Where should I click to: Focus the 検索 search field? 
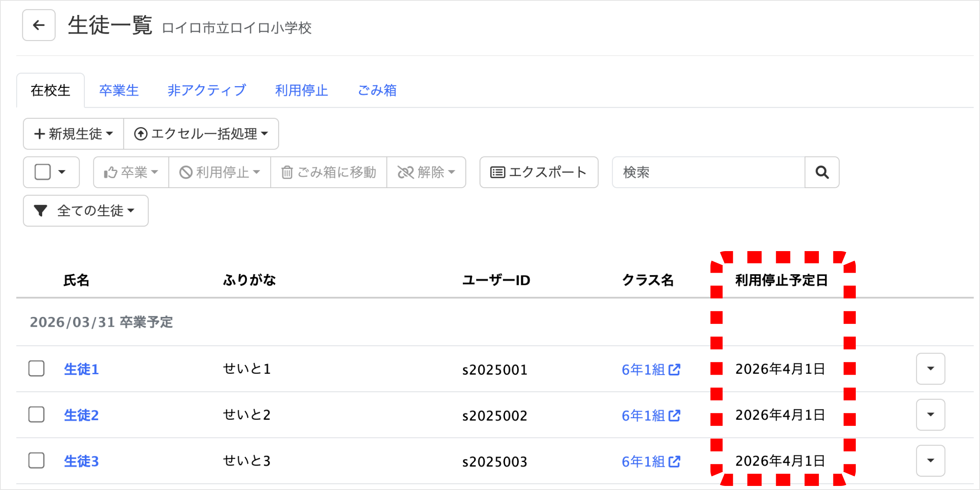pyautogui.click(x=708, y=172)
